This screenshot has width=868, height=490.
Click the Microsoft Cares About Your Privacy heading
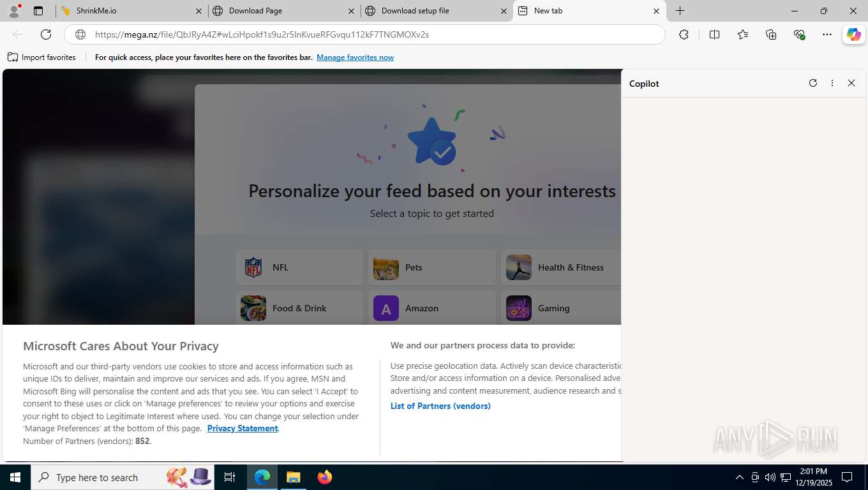tap(121, 346)
